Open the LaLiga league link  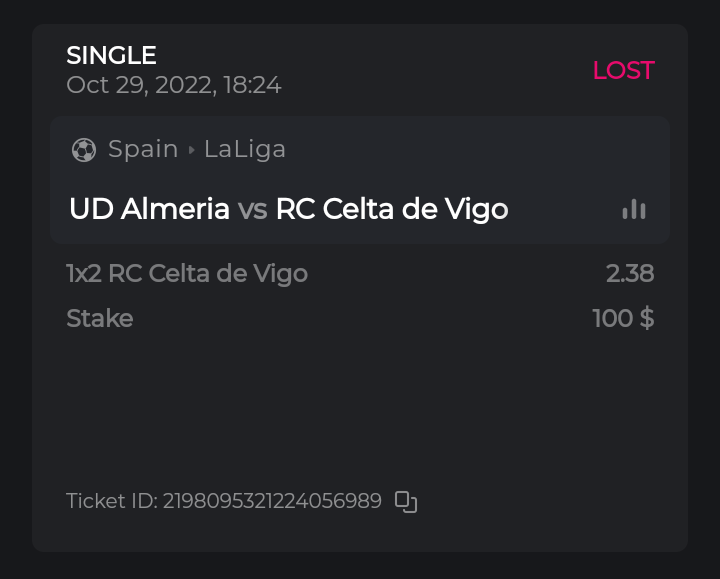[x=245, y=149]
